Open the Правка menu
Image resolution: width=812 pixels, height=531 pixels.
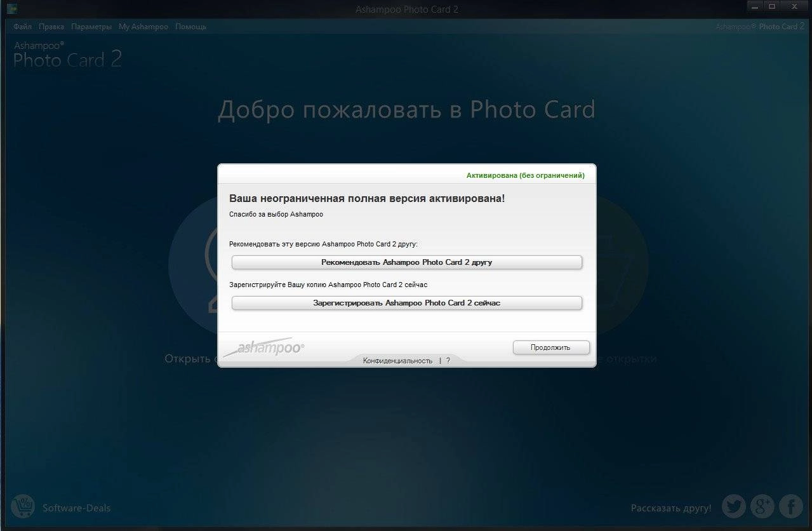[51, 27]
